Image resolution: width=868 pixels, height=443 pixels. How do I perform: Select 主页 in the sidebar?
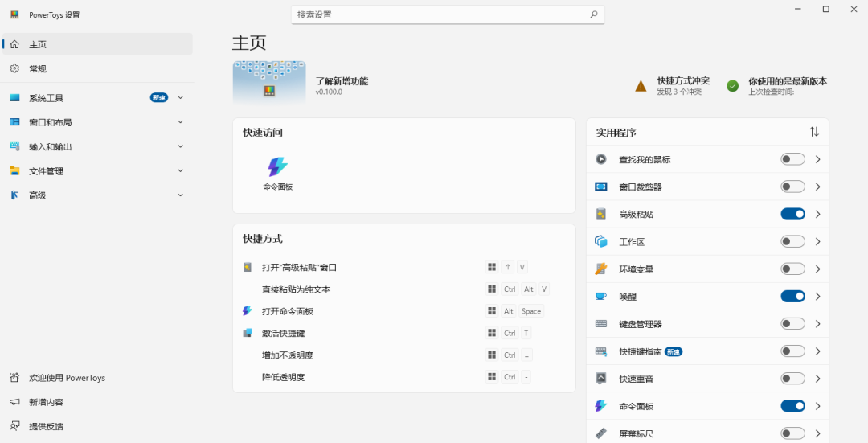click(97, 44)
